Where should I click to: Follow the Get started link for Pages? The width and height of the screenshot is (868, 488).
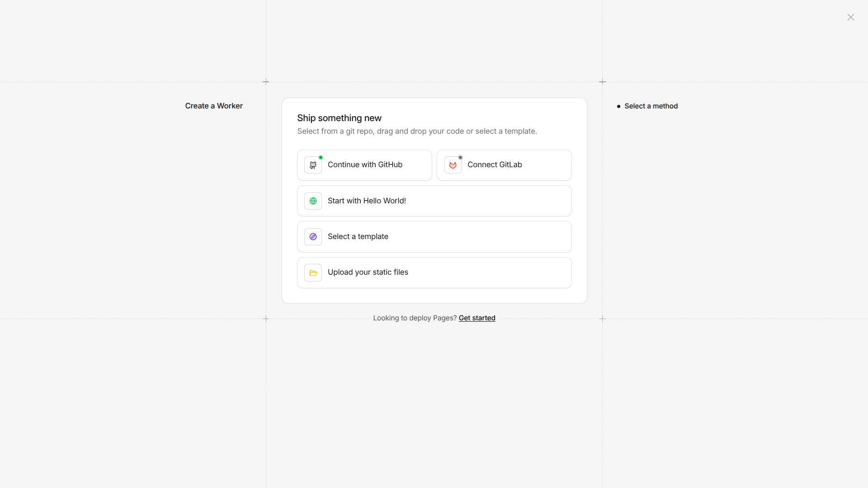coord(476,318)
